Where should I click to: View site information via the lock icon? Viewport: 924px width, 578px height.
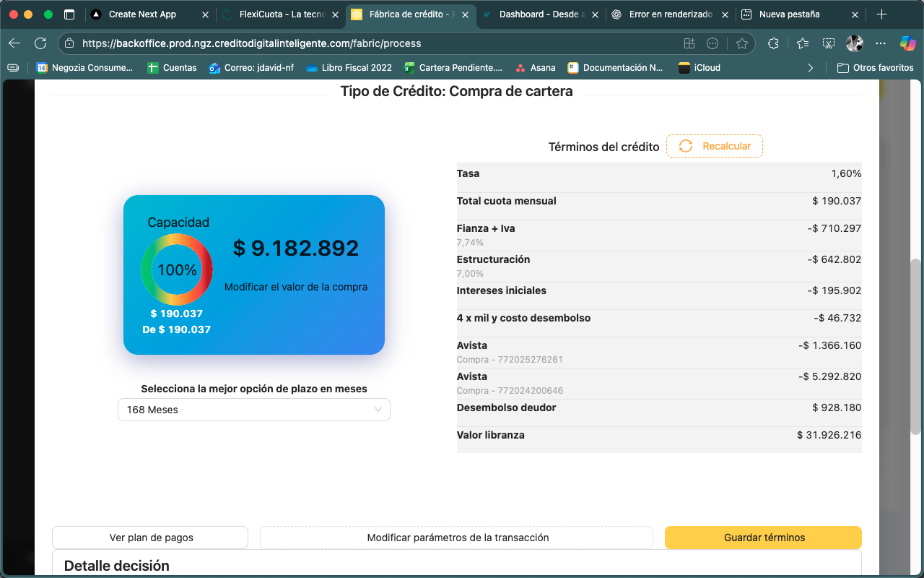(68, 43)
